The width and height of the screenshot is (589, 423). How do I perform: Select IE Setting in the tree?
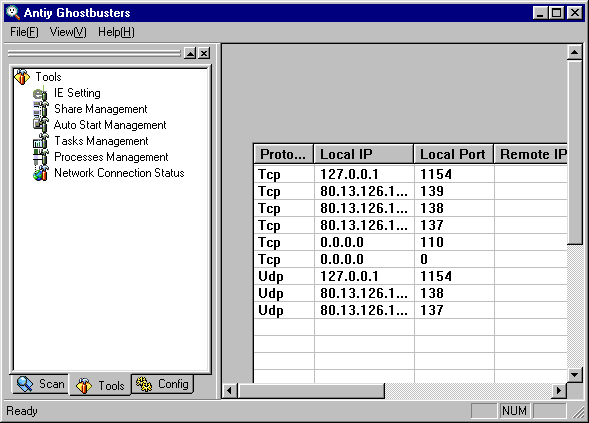pyautogui.click(x=77, y=93)
